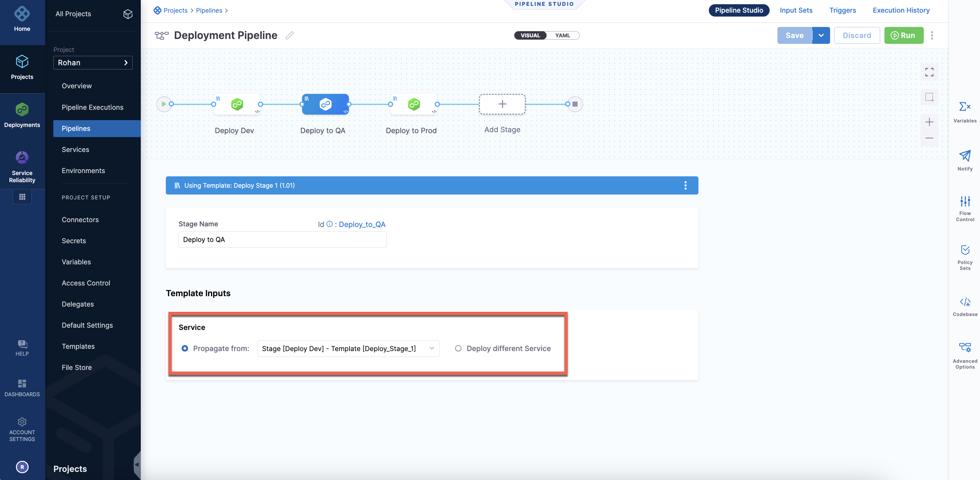The height and width of the screenshot is (480, 980).
Task: Click the pencil icon to edit the pipeline name
Action: pyautogui.click(x=290, y=35)
